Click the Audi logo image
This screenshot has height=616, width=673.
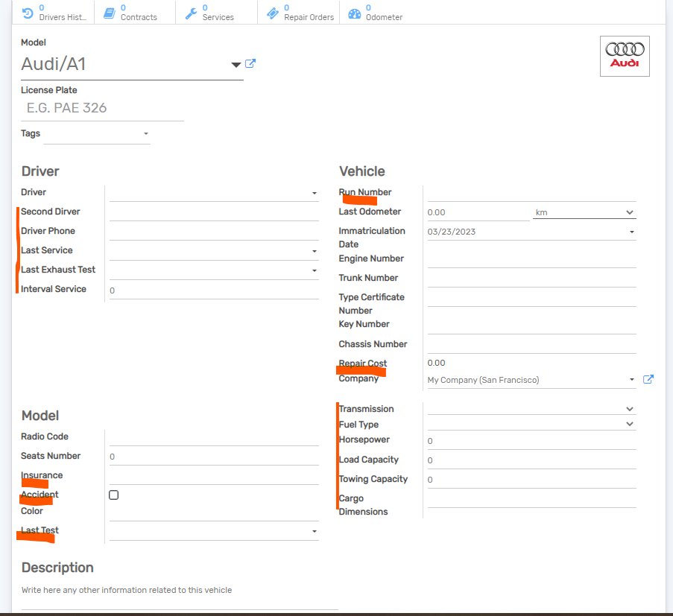(625, 56)
